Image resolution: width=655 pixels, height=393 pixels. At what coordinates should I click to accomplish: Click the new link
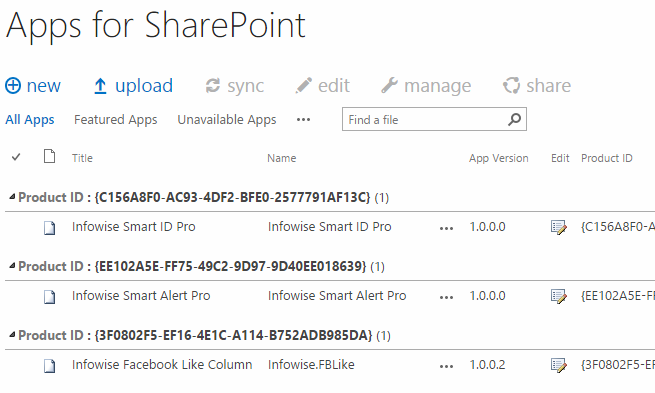[44, 86]
